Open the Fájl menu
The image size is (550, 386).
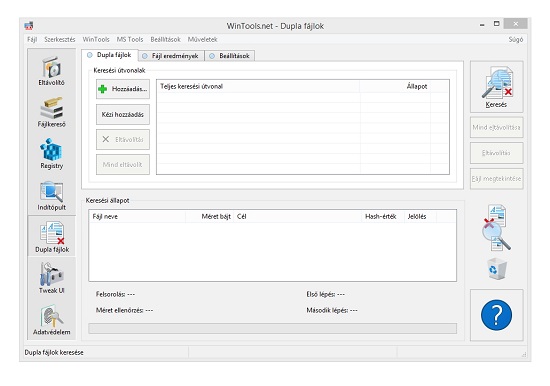[x=32, y=39]
